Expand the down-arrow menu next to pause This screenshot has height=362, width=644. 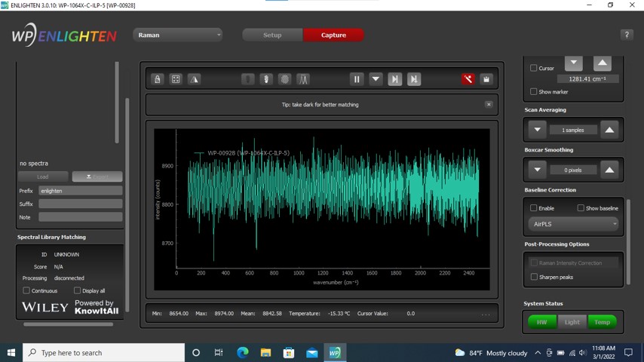pyautogui.click(x=376, y=79)
